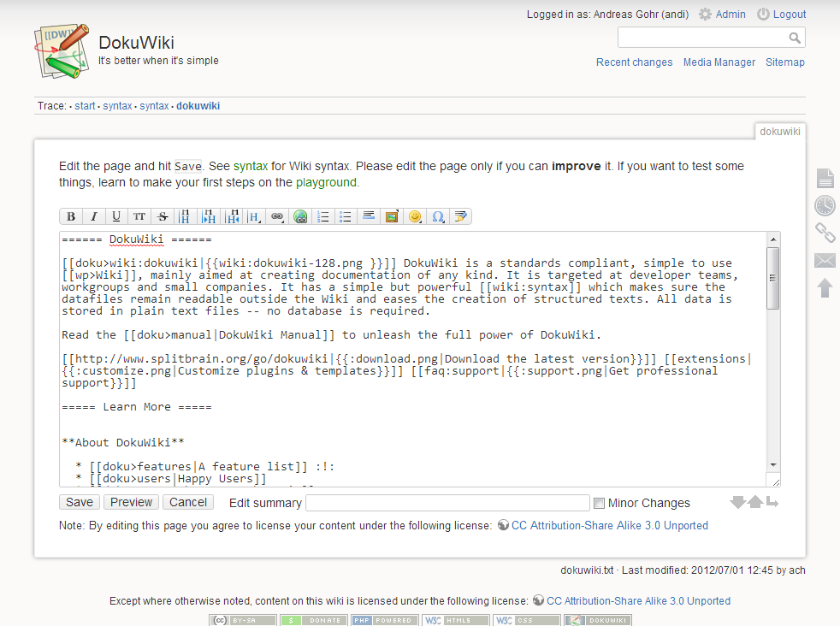840x626 pixels.
Task: Toggle bold text formatting
Action: pos(71,217)
